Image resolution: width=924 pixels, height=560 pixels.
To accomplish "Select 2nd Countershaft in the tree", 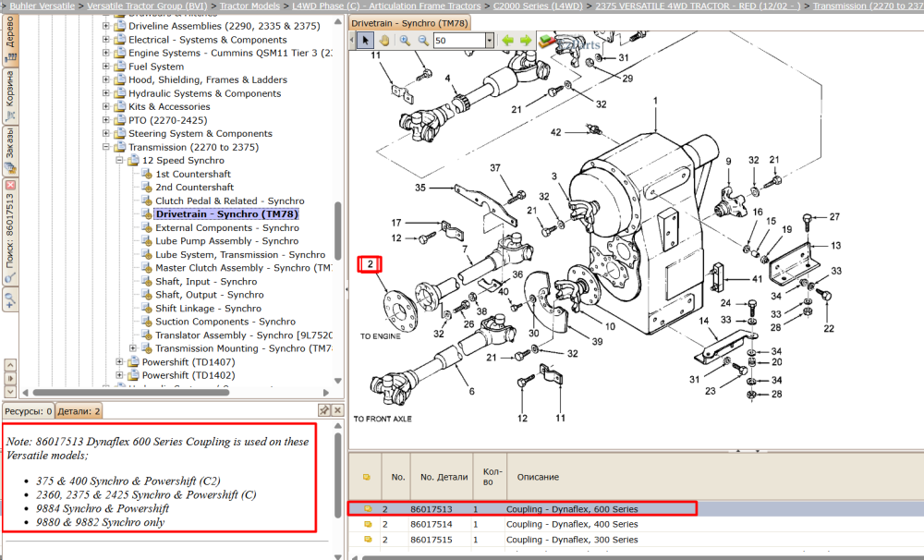I will click(194, 187).
